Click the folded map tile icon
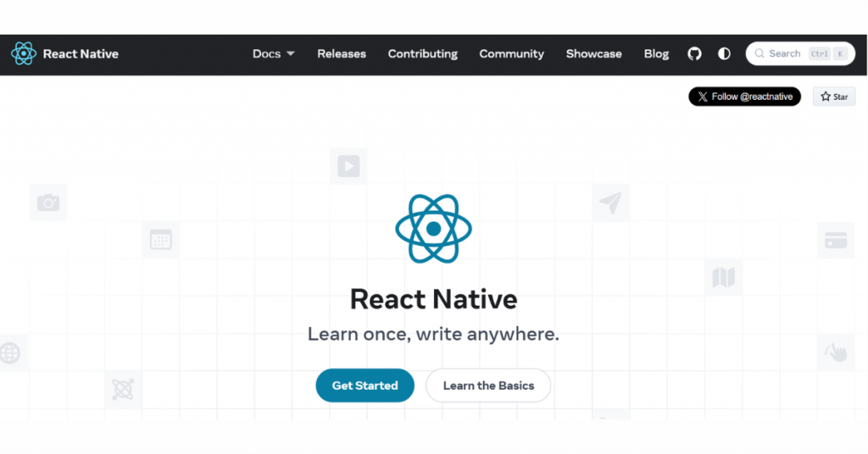This screenshot has width=868, height=454. pyautogui.click(x=723, y=277)
